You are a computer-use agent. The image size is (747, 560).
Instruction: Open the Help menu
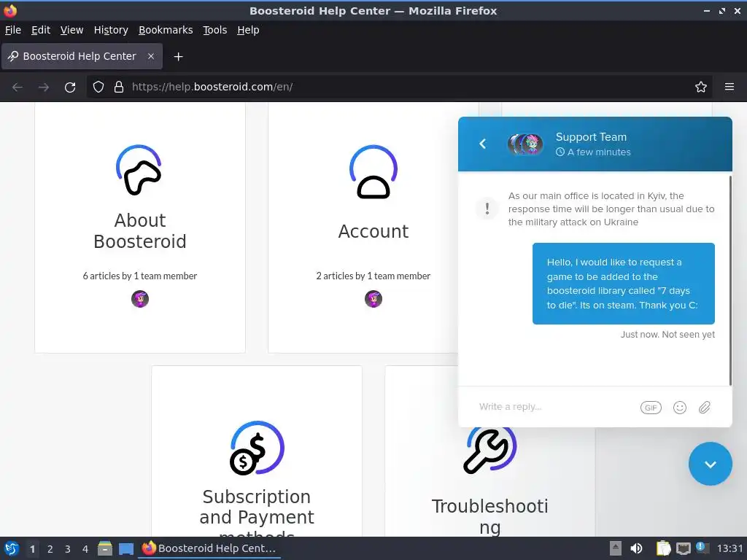248,30
